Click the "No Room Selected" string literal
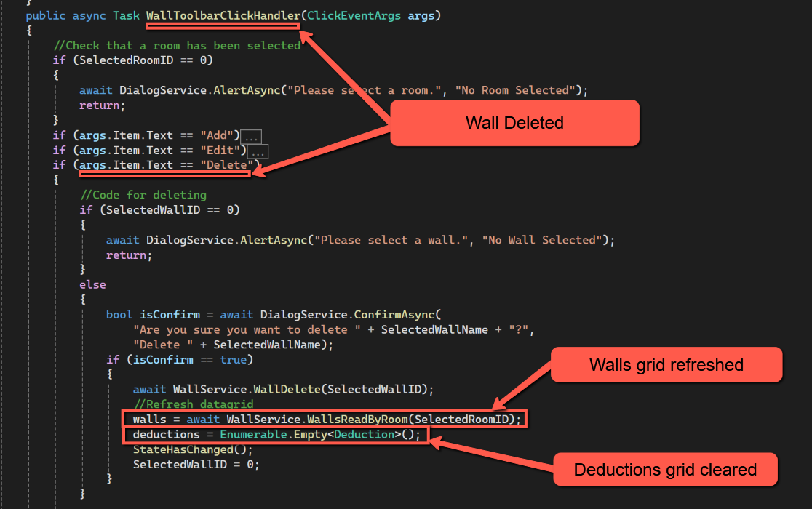The image size is (812, 509). point(519,90)
